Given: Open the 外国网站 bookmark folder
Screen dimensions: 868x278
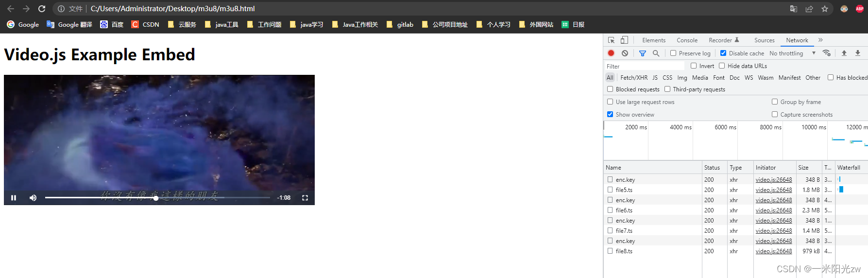Looking at the screenshot, I should click(536, 24).
